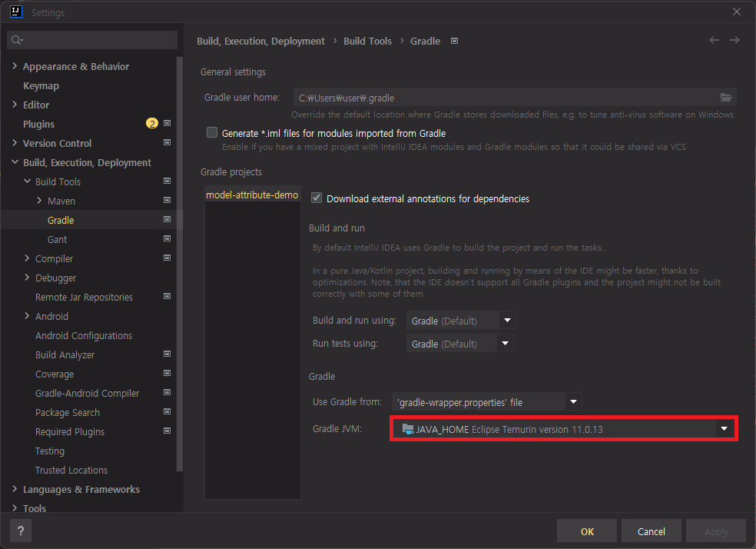Click the yellow plugin updates badge

pyautogui.click(x=152, y=124)
